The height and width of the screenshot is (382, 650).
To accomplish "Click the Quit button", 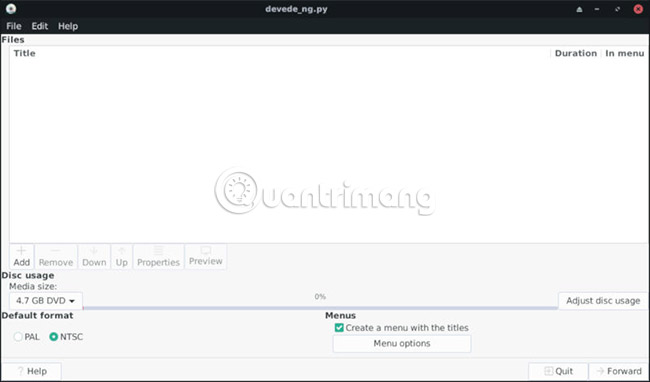I will tap(558, 371).
